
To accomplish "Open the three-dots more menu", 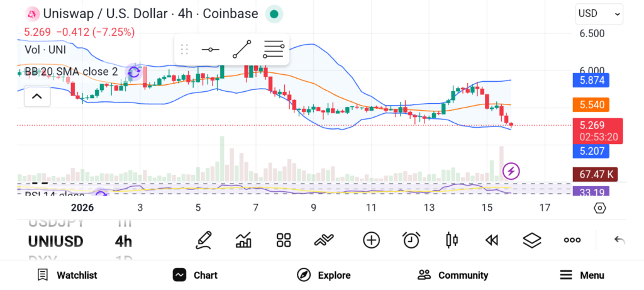I will click(572, 240).
